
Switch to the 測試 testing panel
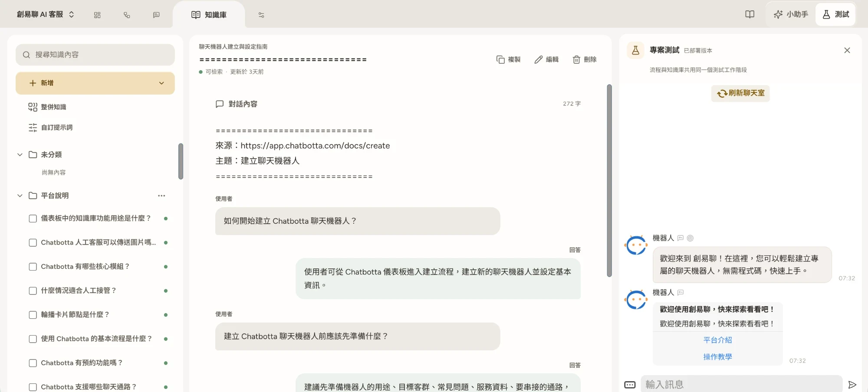(x=835, y=14)
